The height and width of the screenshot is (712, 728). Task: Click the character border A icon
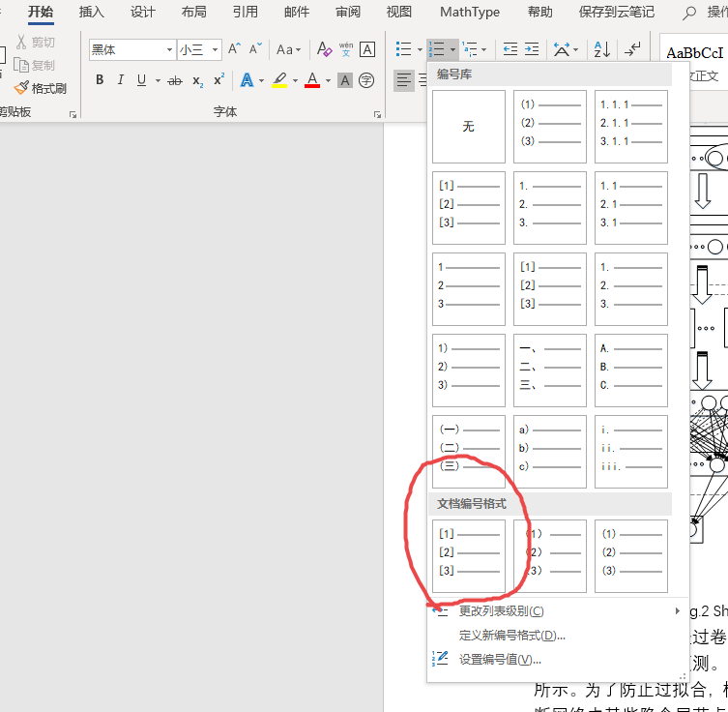[367, 49]
